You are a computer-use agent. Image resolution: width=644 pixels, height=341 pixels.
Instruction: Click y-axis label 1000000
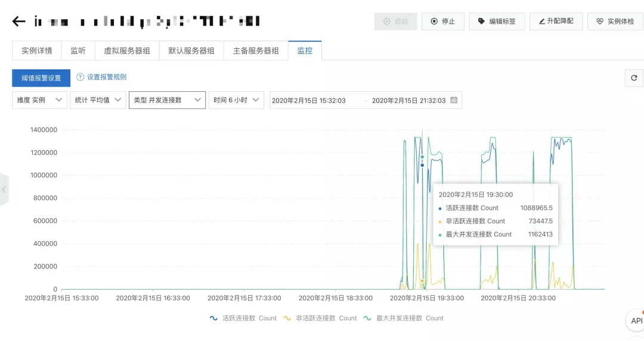[x=44, y=175]
